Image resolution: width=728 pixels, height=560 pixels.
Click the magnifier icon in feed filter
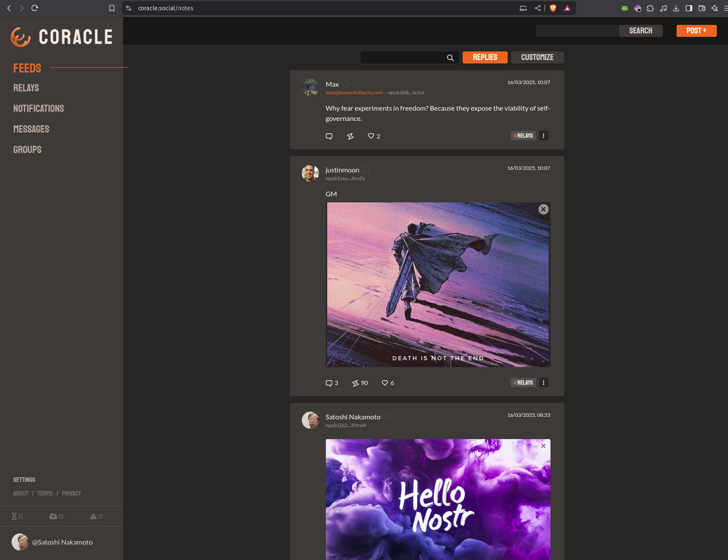(450, 58)
